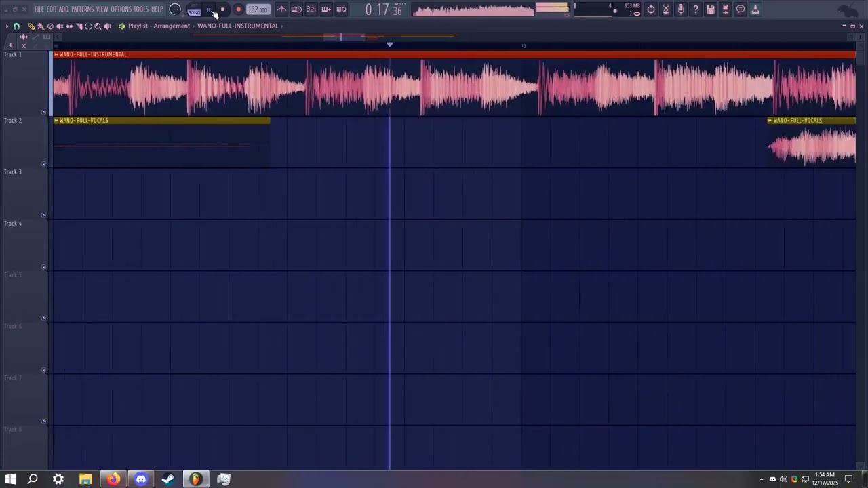
Task: Open the HELP menu
Action: point(157,9)
